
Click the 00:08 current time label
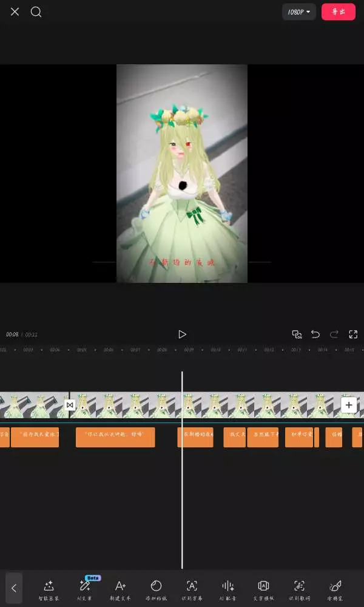[x=12, y=334]
